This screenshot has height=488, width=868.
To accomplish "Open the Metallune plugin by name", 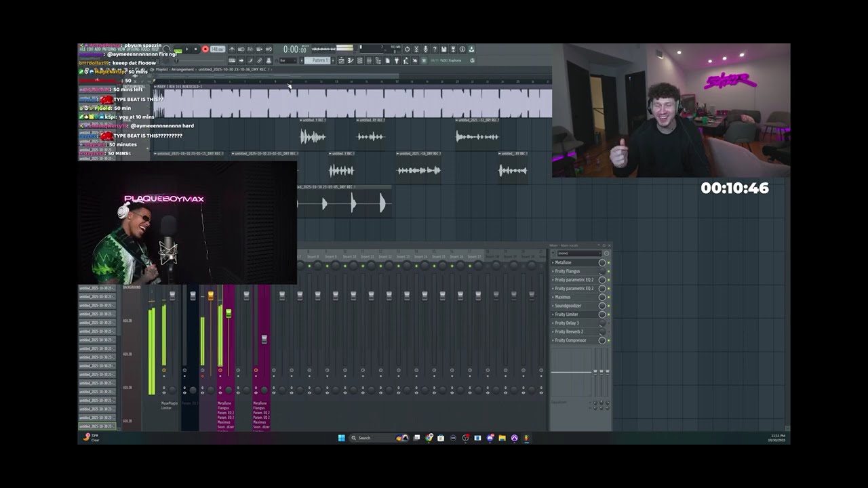I will 564,262.
